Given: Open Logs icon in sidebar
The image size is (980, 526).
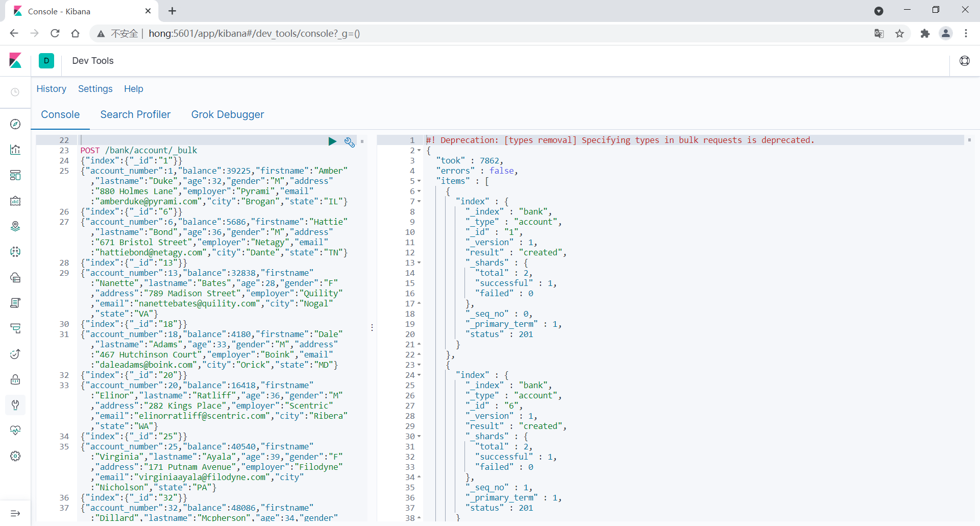Looking at the screenshot, I should pos(15,303).
